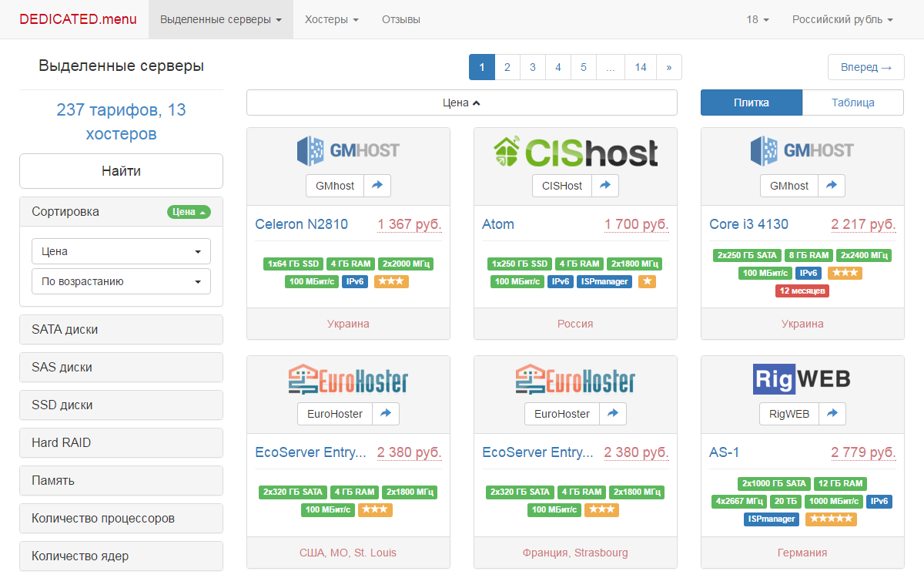This screenshot has width=924, height=578.
Task: Expand the SAS диски filter
Action: [121, 368]
